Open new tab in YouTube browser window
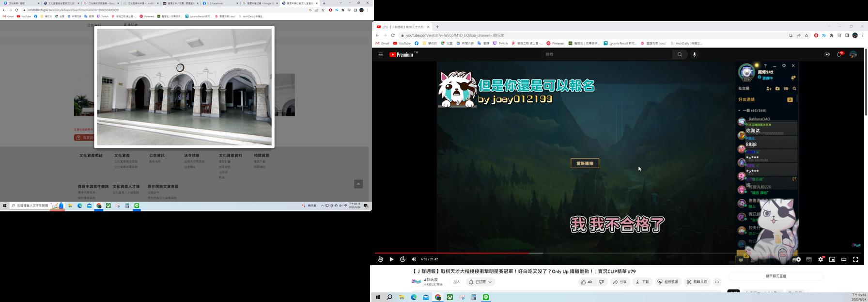This screenshot has width=868, height=302. tap(437, 27)
